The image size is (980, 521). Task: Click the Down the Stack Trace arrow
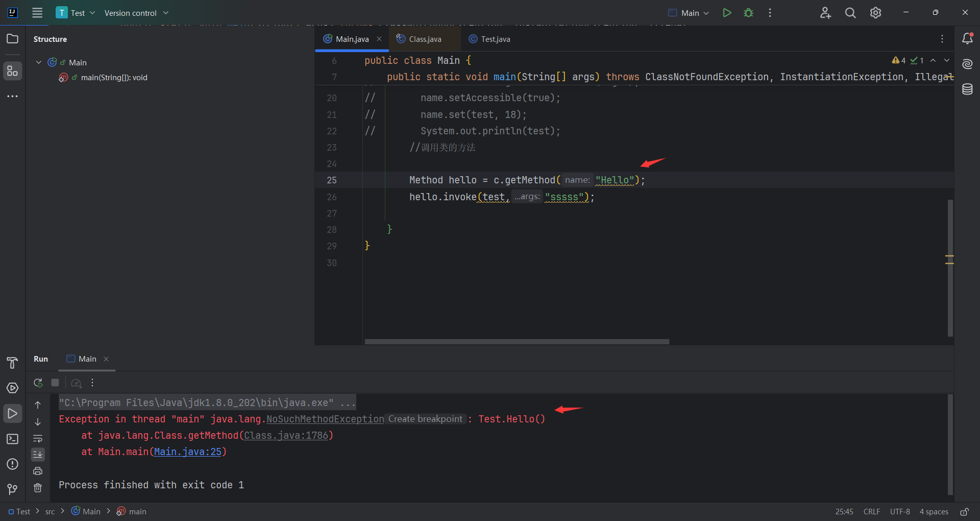coord(38,422)
